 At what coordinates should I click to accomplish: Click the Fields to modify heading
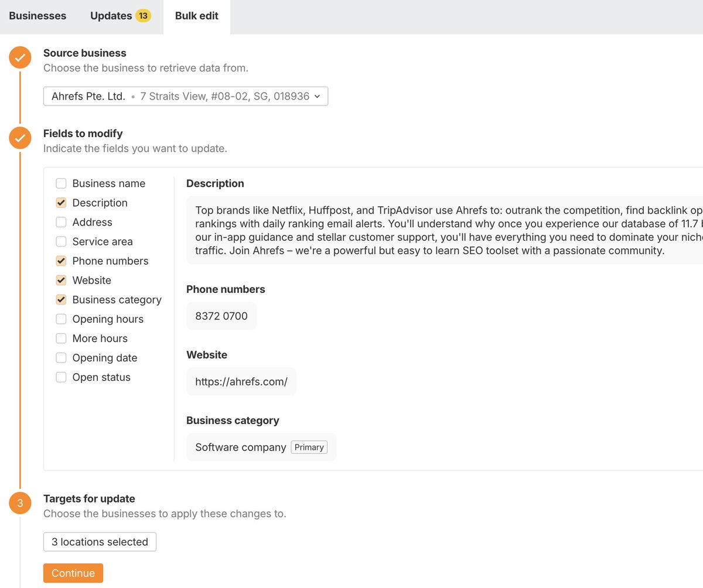tap(83, 134)
